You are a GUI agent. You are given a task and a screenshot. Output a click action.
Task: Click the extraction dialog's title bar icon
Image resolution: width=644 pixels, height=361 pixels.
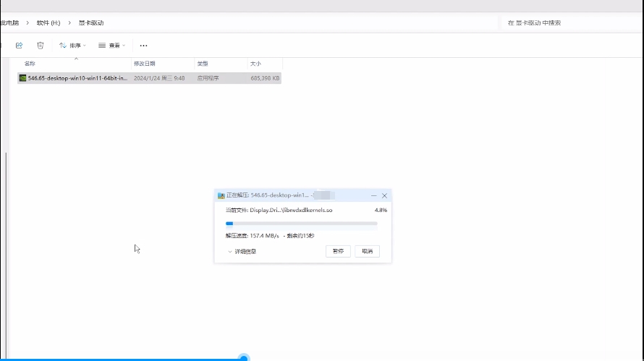(221, 195)
